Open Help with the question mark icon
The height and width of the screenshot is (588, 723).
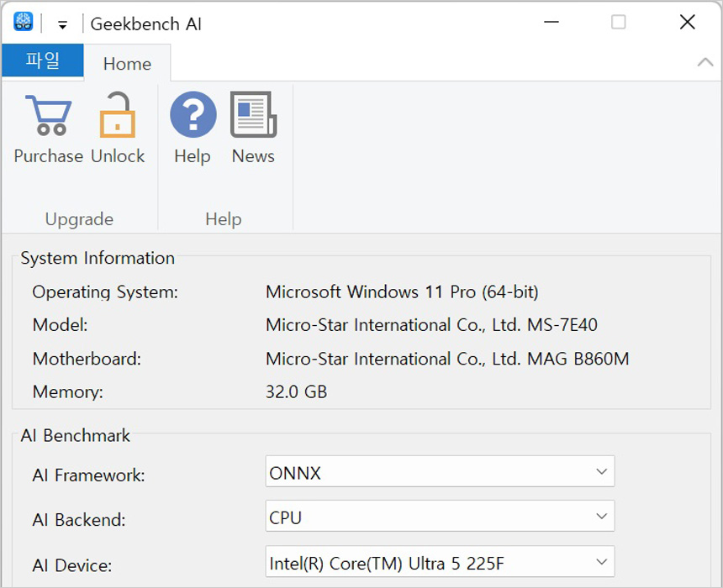coord(193,116)
